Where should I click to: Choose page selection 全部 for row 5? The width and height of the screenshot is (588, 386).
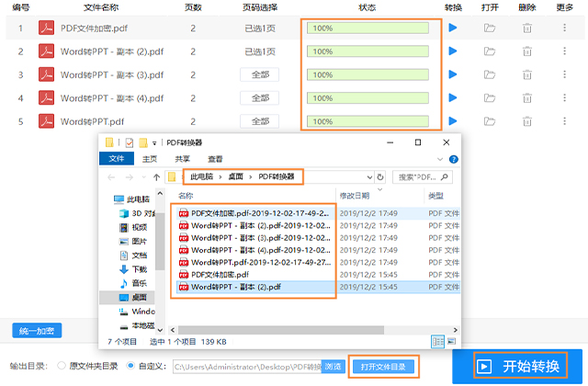(260, 121)
